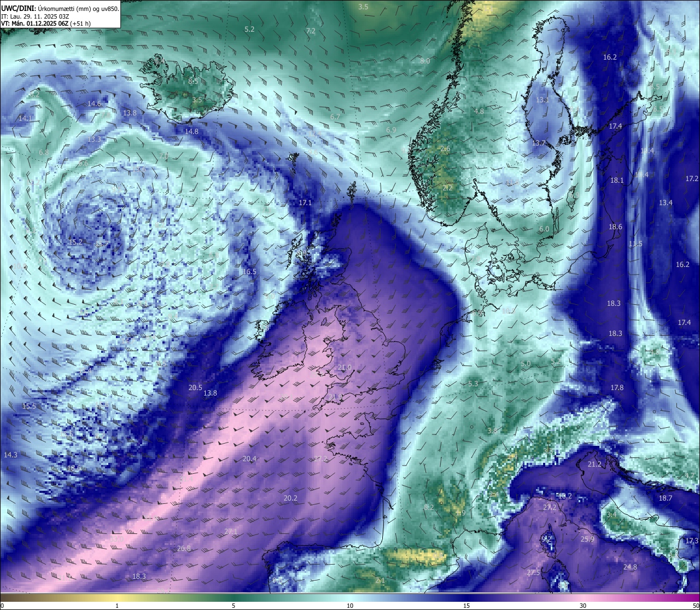The image size is (700, 610).
Task: Click the 21.9 value over southwest England
Action: (335, 397)
